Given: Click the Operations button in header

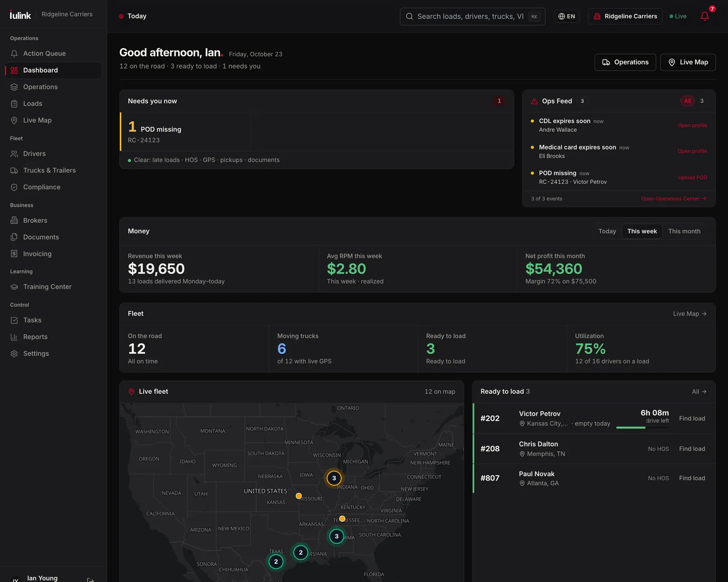Looking at the screenshot, I should [625, 62].
